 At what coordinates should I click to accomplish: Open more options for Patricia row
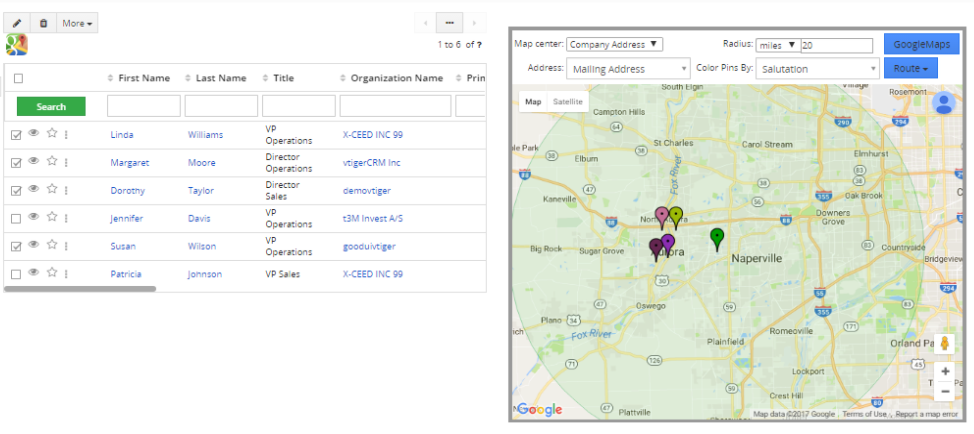click(x=66, y=274)
